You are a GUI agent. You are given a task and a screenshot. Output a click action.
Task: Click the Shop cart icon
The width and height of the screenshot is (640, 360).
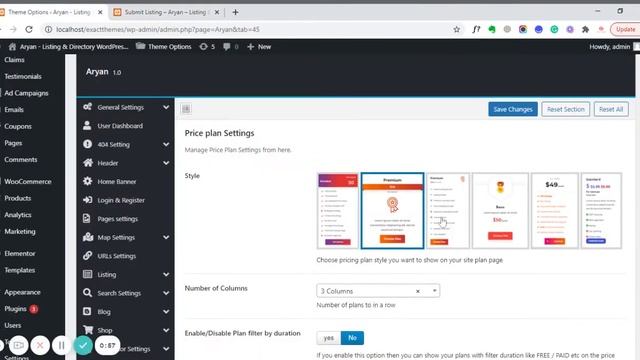(88, 329)
